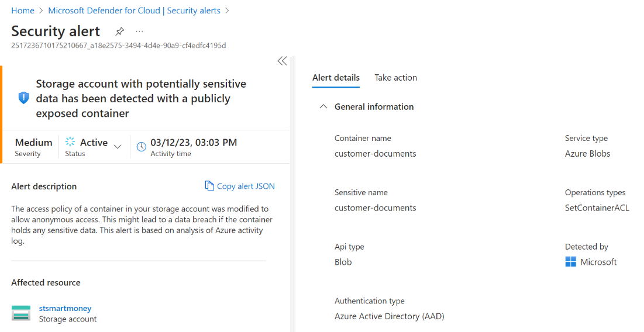Switch to the Alert details tab
The image size is (644, 332).
coord(336,78)
